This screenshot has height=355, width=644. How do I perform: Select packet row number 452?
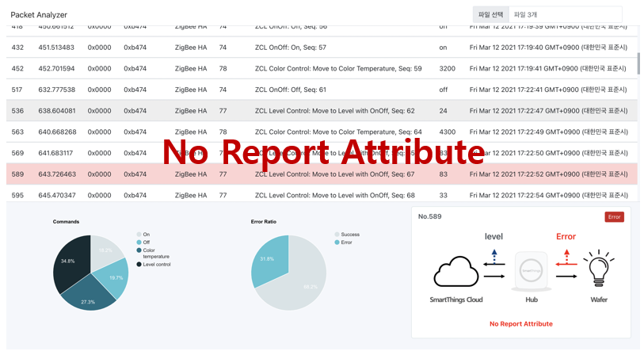[x=322, y=68]
